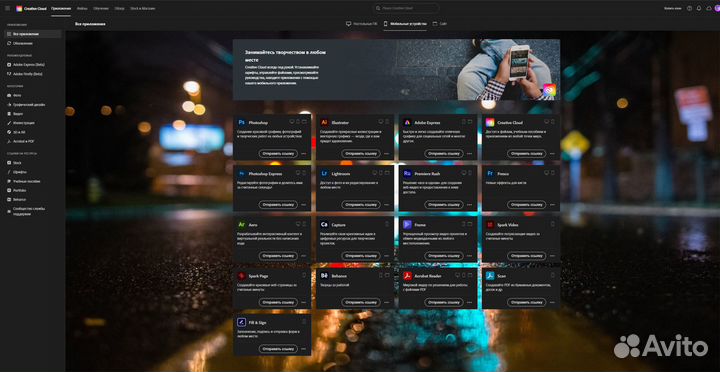Click the Creative Cloud search field
Viewport: 720px width, 372px height.
tap(406, 8)
